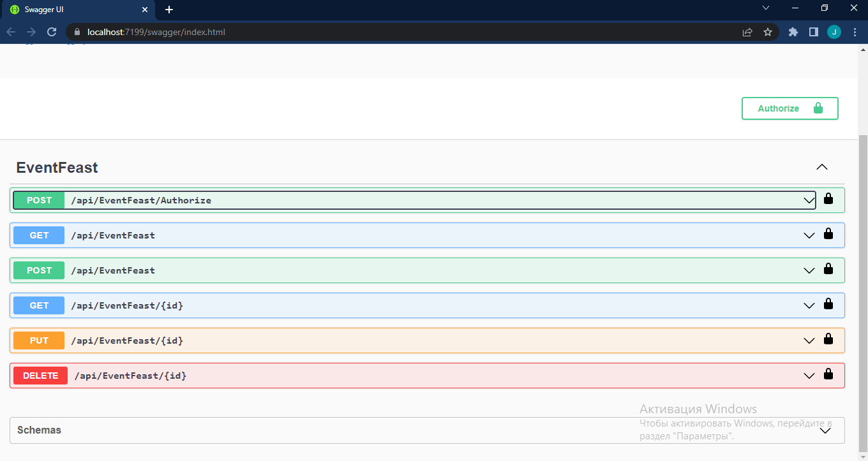Open Chrome three-dot menu
Image resolution: width=868 pixels, height=461 pixels.
(x=855, y=32)
